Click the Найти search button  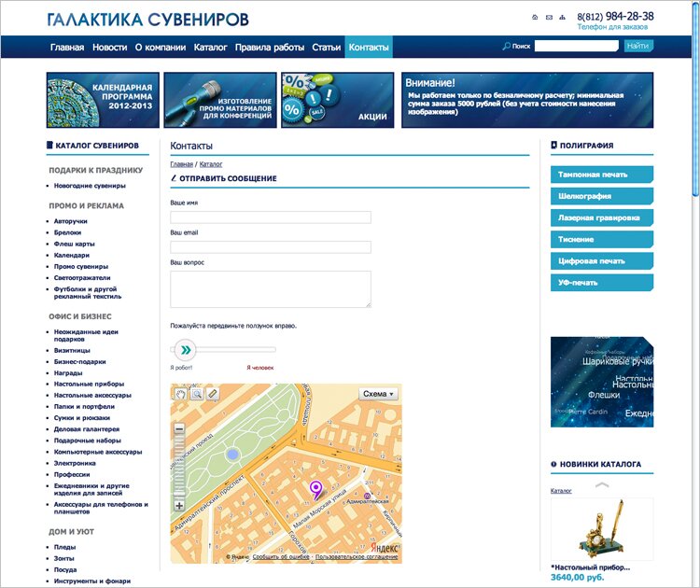638,46
